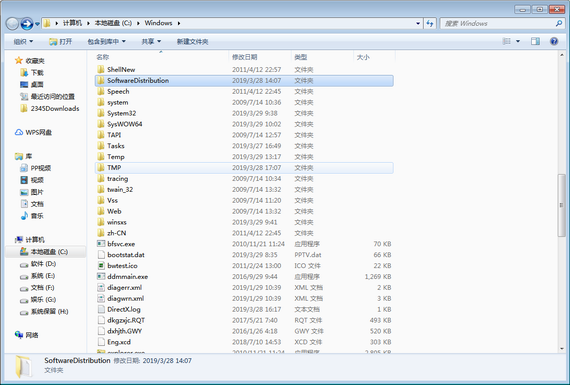The image size is (570, 385).
Task: Click the back navigation arrow button
Action: point(12,24)
